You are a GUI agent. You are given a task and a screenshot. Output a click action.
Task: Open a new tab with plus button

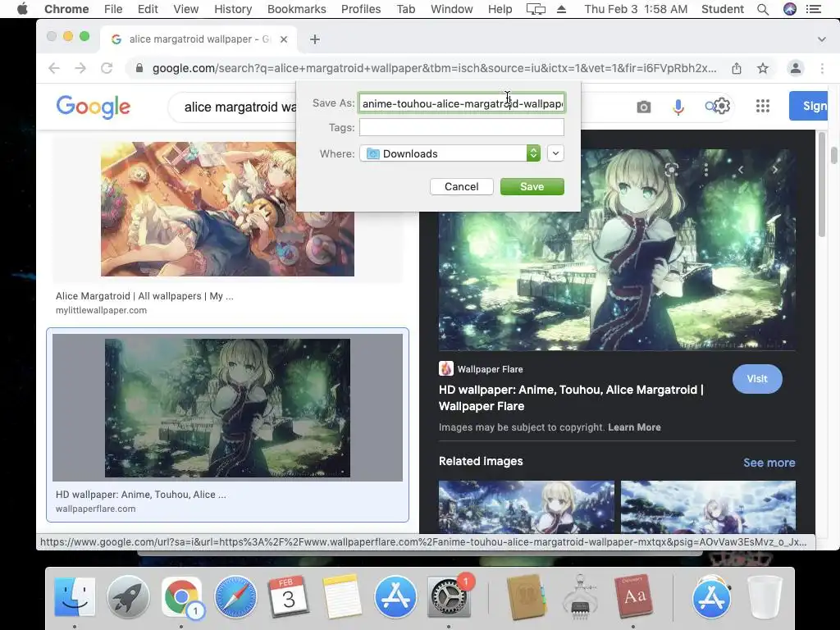tap(314, 39)
